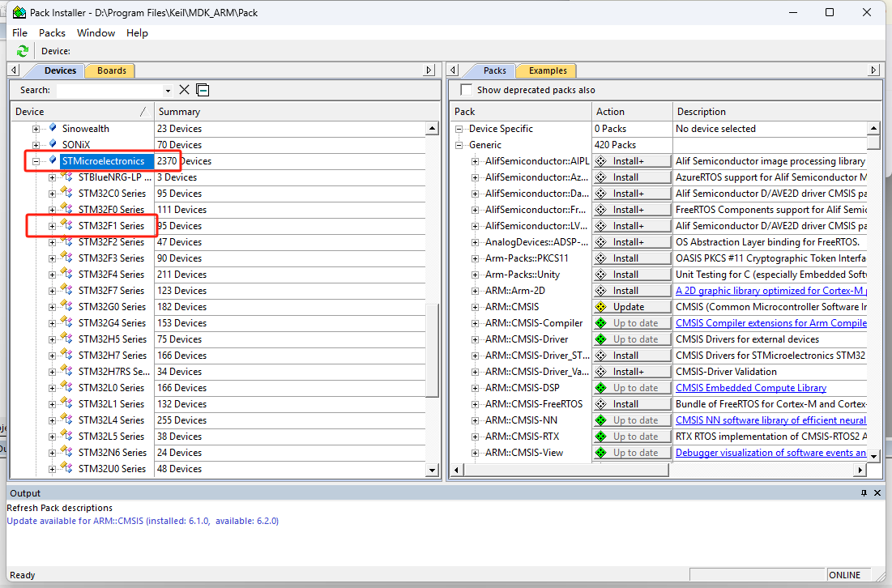Click the packs list scroll down arrow

click(874, 456)
